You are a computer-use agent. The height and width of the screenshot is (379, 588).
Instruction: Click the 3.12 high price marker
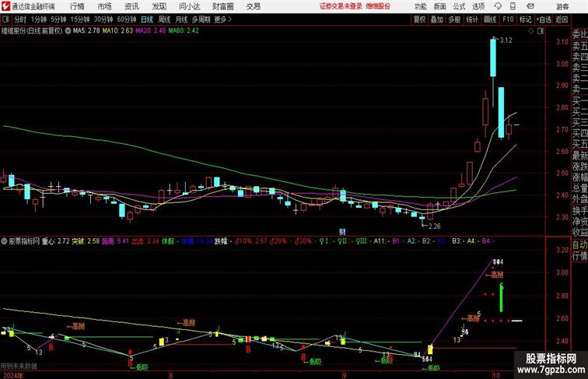pos(506,40)
